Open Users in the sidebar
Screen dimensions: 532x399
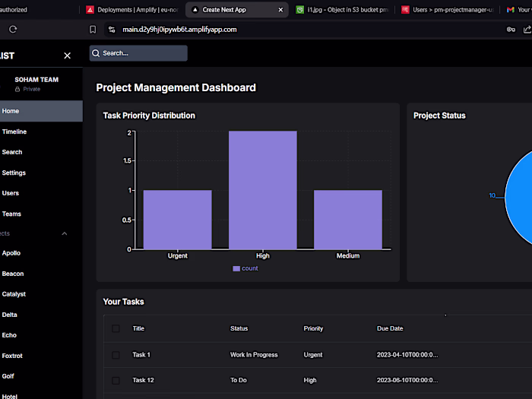coord(41,193)
